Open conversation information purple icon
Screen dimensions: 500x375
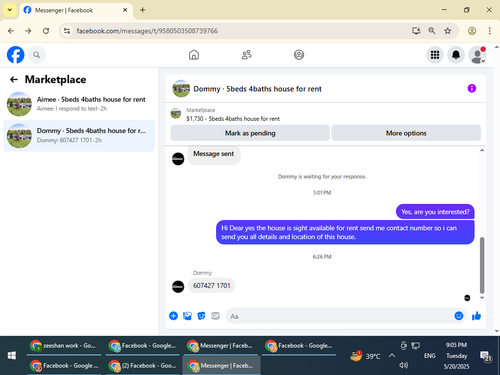pos(472,88)
